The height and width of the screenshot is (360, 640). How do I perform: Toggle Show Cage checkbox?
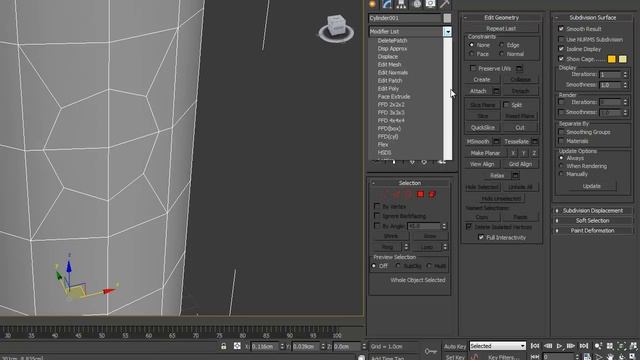click(561, 59)
